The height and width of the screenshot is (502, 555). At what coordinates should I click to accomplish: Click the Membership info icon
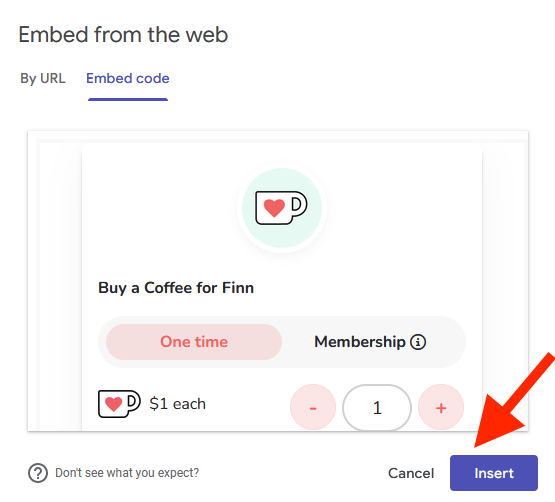(x=418, y=342)
